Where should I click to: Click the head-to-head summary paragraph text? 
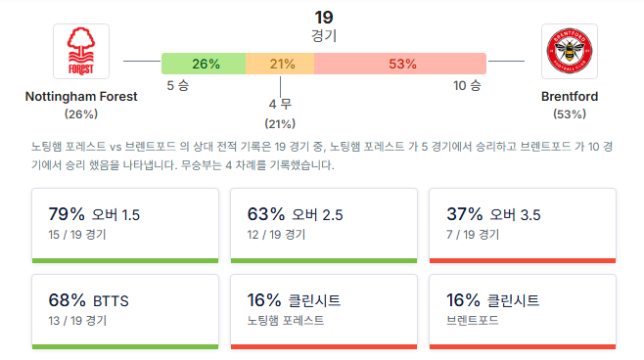click(x=322, y=156)
